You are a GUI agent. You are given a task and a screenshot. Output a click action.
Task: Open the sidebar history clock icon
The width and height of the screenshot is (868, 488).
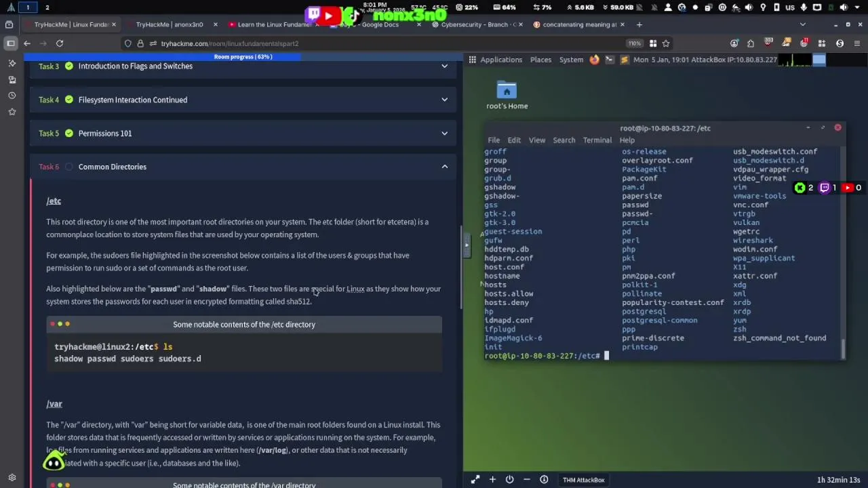[12, 96]
